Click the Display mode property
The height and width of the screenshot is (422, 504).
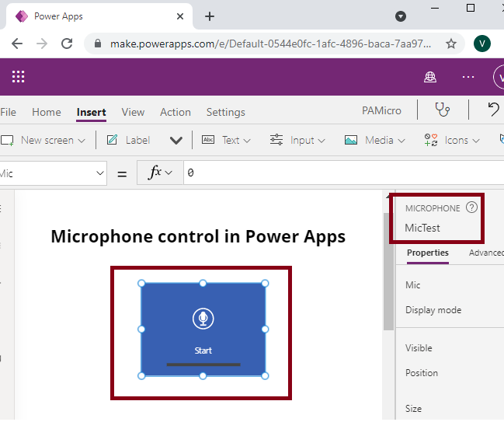433,310
